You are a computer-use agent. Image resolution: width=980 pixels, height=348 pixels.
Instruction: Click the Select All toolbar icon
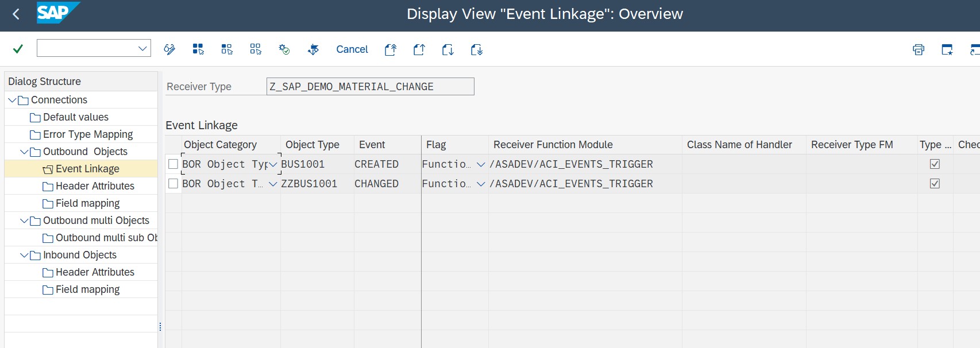(x=198, y=49)
